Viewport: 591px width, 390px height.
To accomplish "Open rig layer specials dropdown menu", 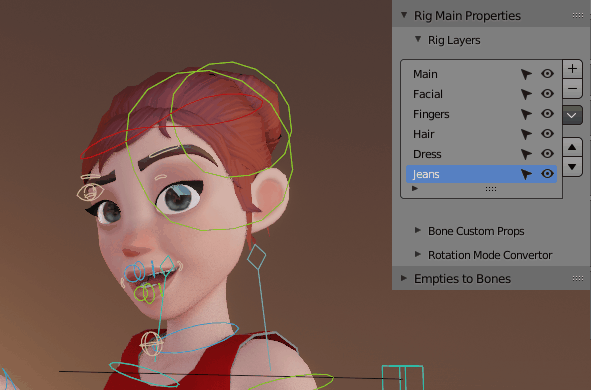I will [573, 115].
